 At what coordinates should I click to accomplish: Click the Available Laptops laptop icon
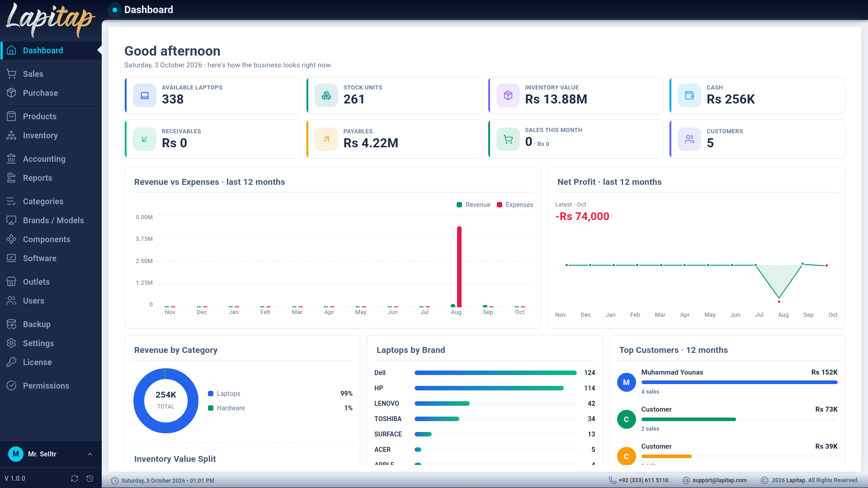pos(145,95)
